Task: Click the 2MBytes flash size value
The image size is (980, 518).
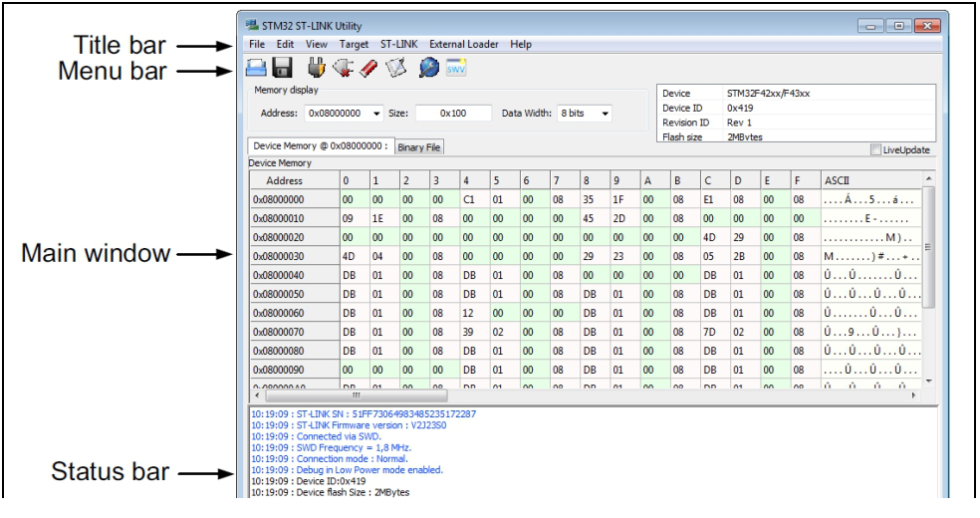Action: click(x=744, y=136)
